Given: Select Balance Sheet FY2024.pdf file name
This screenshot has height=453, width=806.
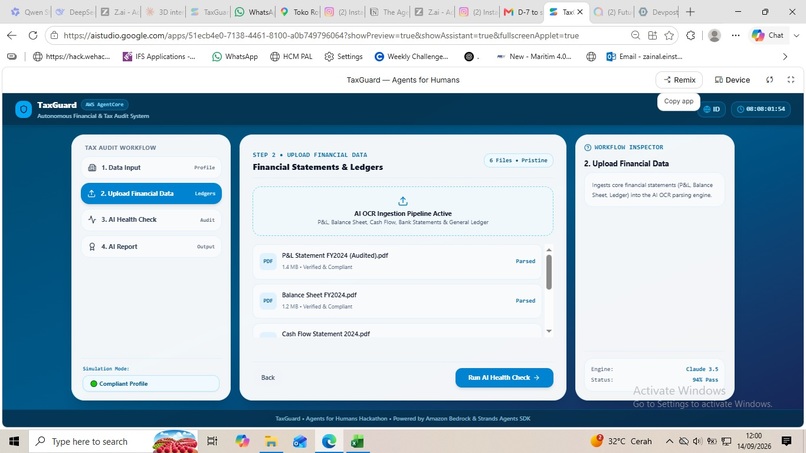Looking at the screenshot, I should tap(319, 295).
